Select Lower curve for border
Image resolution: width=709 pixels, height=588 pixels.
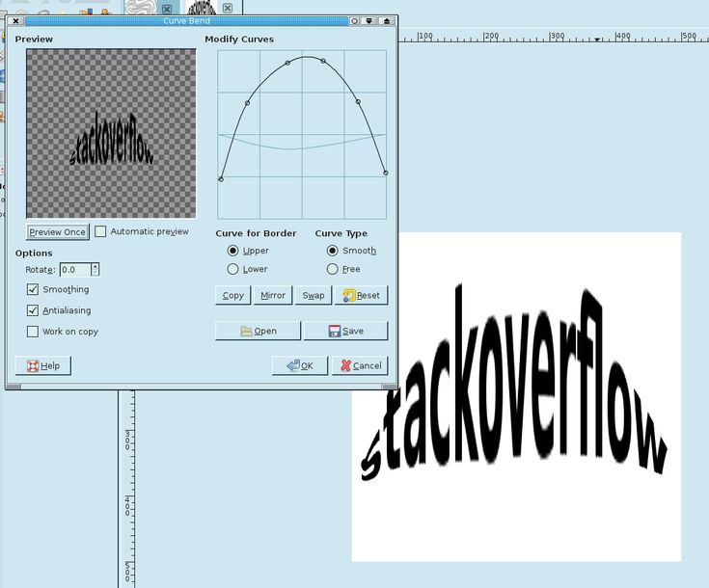pyautogui.click(x=232, y=269)
